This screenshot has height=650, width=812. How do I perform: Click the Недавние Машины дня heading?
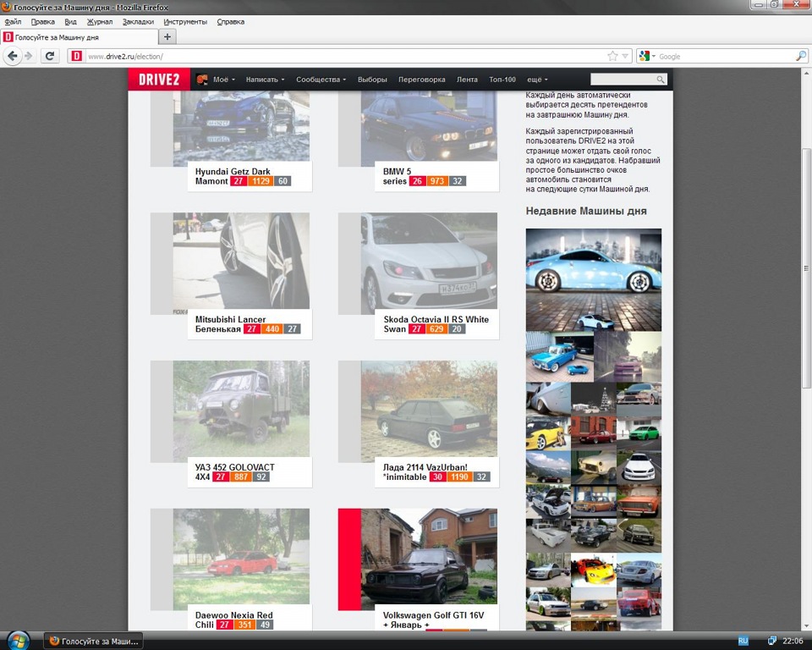coord(586,211)
